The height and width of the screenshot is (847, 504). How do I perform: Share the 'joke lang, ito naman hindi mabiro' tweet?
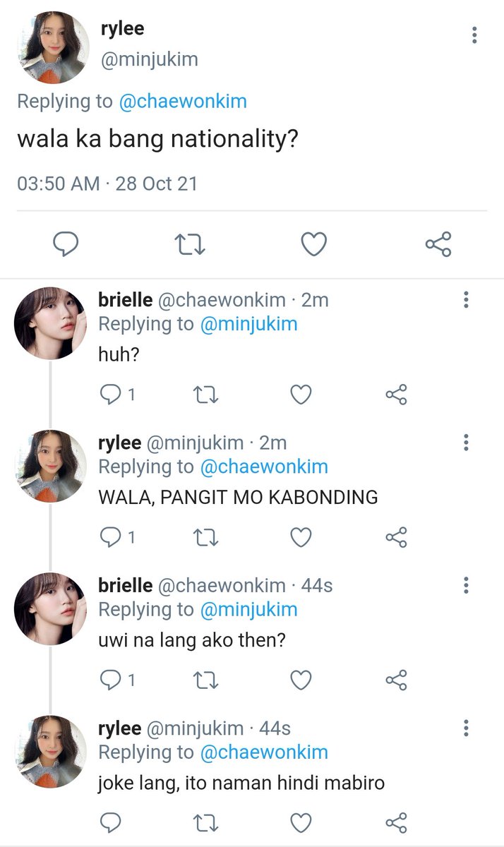coord(397,822)
